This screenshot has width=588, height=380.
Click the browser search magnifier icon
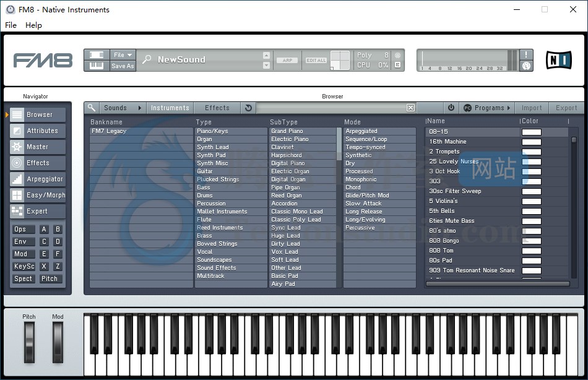(x=92, y=108)
